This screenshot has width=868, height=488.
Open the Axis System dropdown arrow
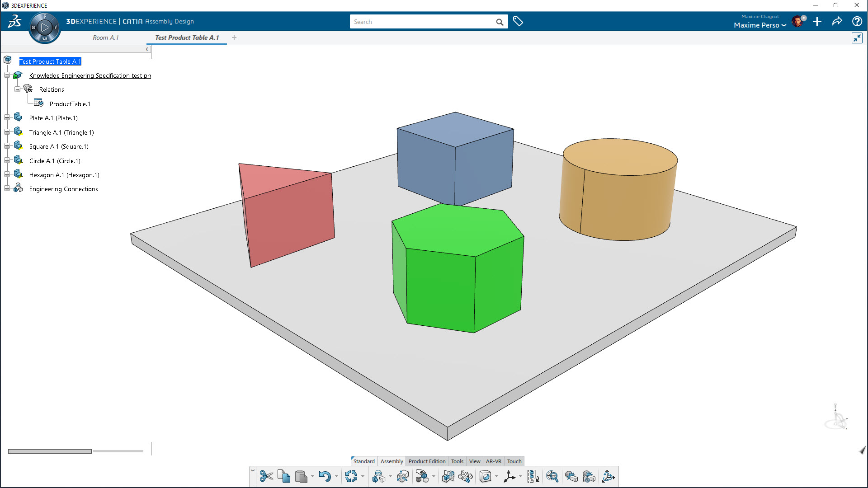[x=520, y=476]
